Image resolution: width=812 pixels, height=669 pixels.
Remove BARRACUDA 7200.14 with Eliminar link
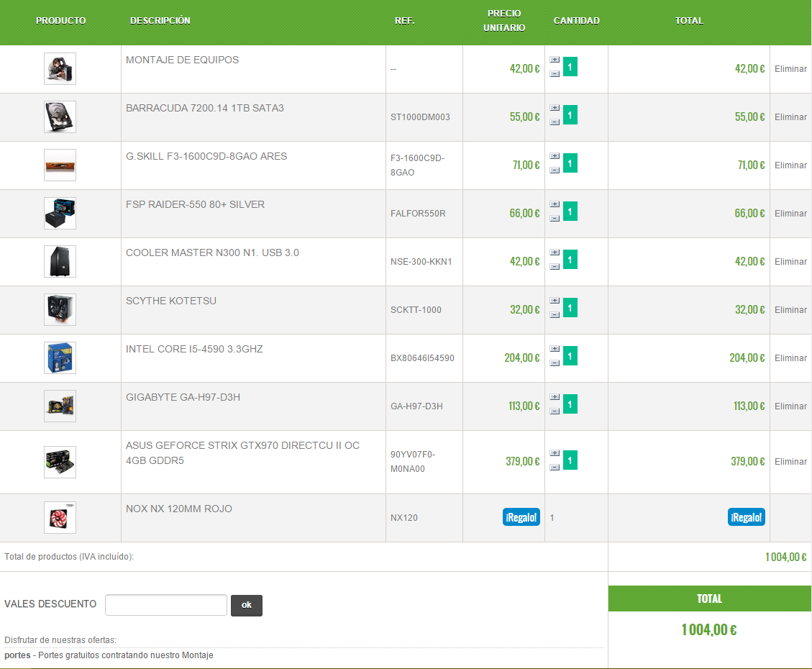790,117
